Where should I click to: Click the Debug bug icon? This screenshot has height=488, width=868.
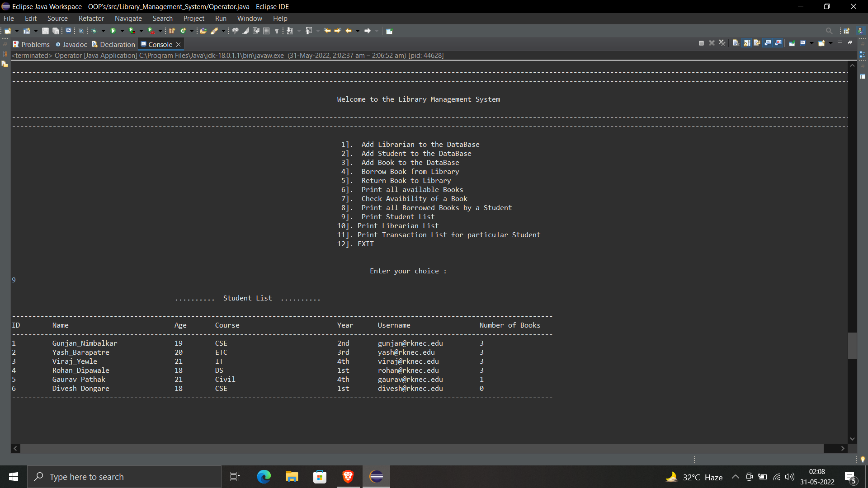pyautogui.click(x=94, y=31)
